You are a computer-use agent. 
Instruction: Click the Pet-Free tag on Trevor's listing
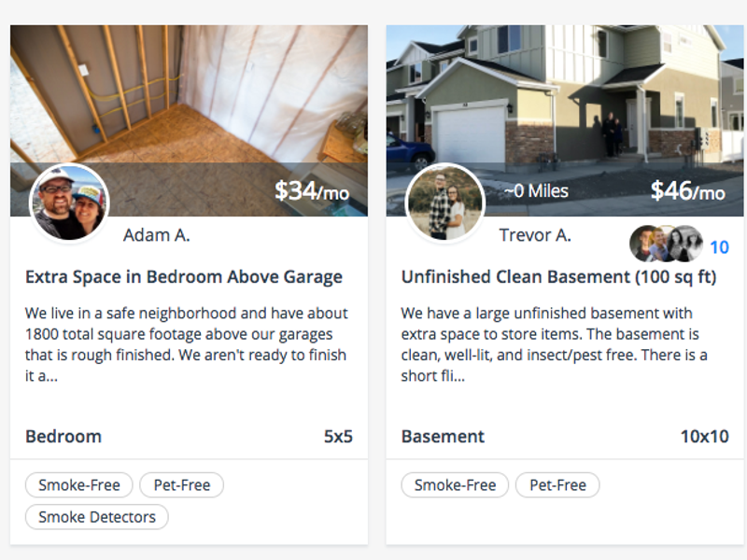[557, 485]
